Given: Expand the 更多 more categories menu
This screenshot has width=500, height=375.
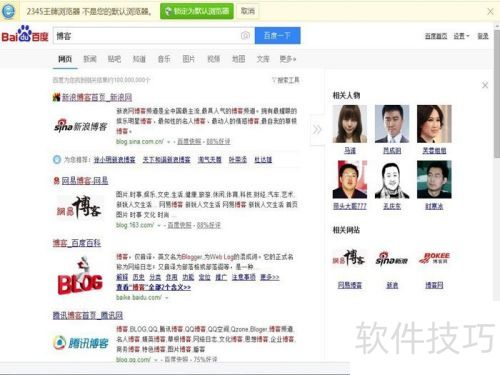Looking at the screenshot, I should [288, 59].
